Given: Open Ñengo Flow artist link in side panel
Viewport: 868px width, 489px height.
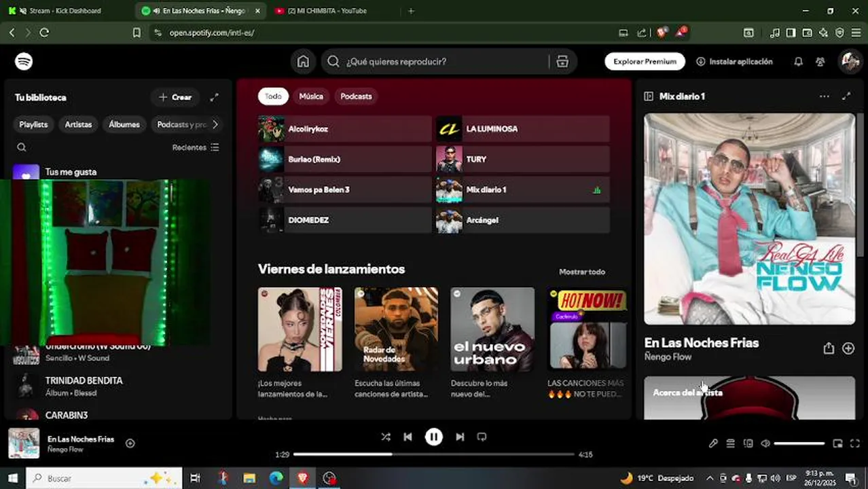Looking at the screenshot, I should (x=668, y=357).
